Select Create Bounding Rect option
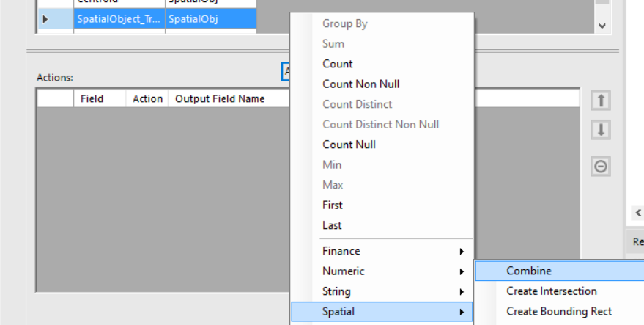Image resolution: width=644 pixels, height=325 pixels. 559,311
